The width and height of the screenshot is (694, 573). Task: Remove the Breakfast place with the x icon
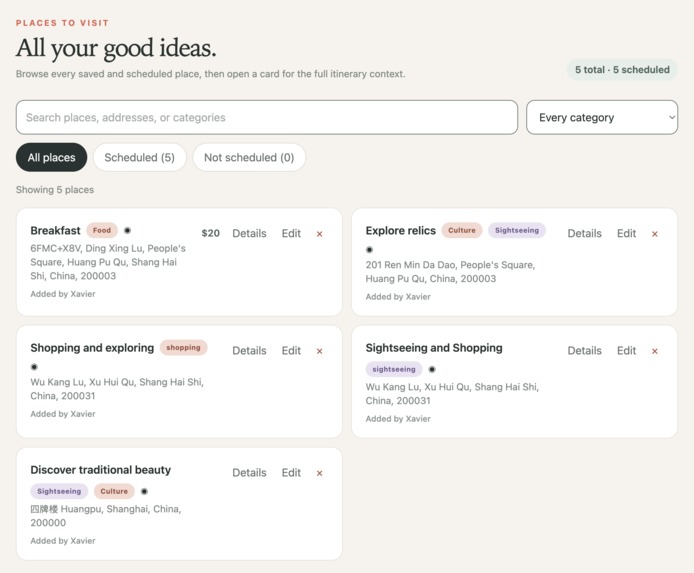tap(320, 234)
